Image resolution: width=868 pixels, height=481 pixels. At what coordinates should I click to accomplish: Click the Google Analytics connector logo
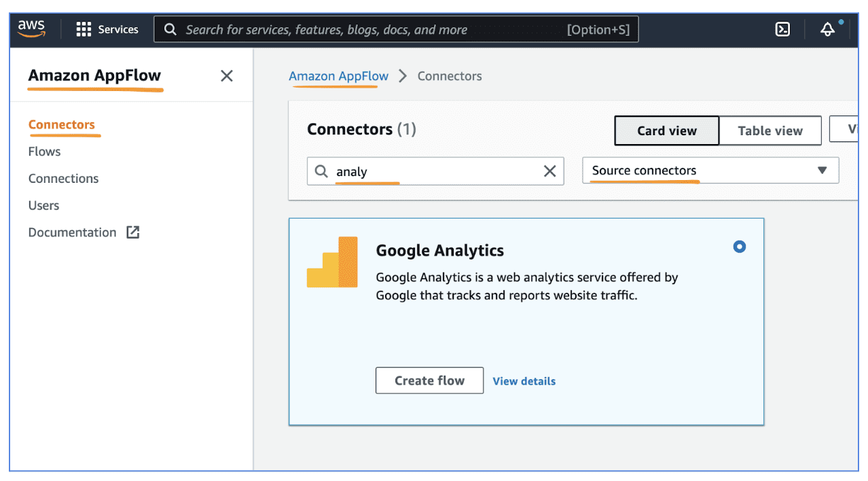click(332, 262)
